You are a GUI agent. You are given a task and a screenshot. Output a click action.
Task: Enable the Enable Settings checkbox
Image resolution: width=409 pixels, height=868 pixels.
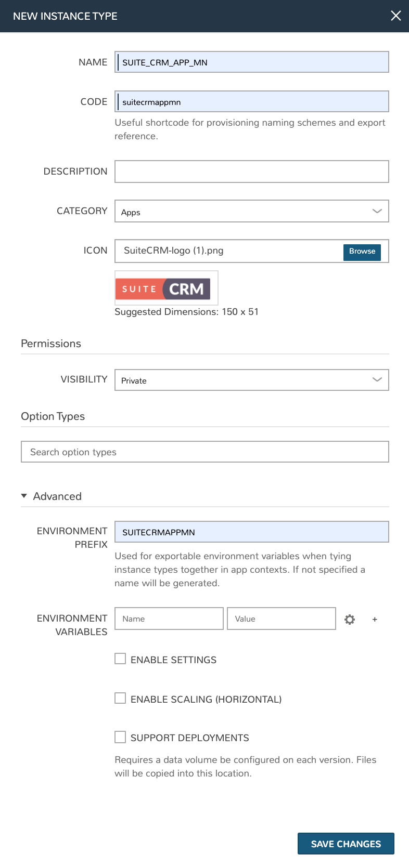click(120, 659)
